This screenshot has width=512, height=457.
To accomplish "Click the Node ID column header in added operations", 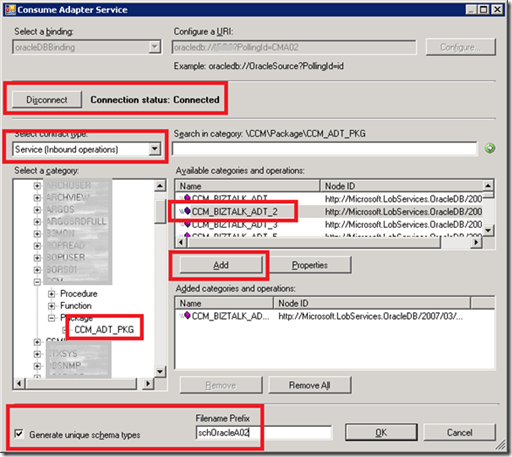I will (x=372, y=303).
